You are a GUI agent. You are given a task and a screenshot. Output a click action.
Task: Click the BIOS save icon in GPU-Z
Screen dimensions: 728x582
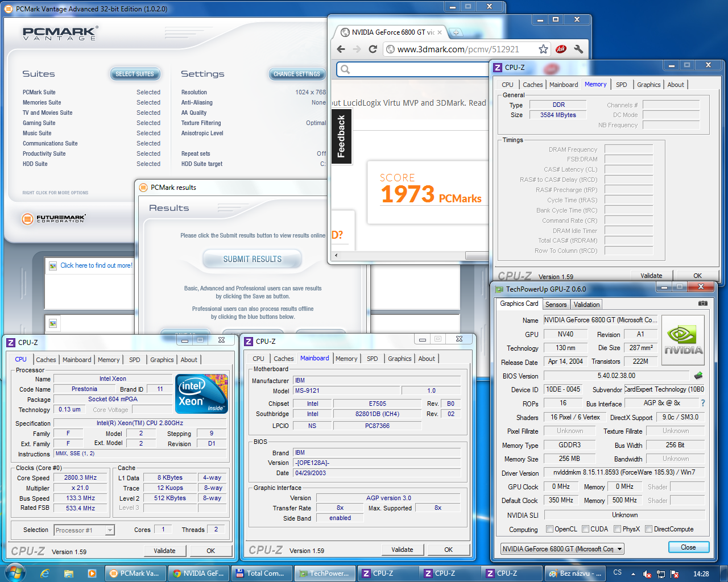(698, 375)
